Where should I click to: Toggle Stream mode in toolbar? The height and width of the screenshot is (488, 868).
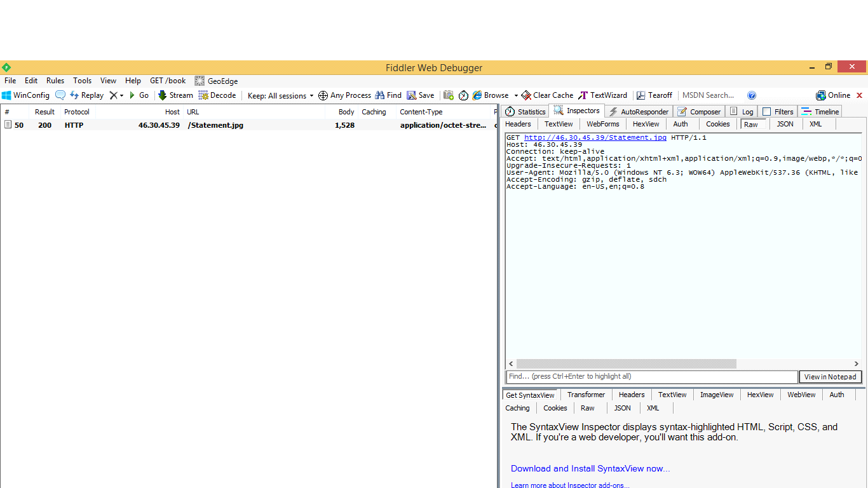coord(175,95)
